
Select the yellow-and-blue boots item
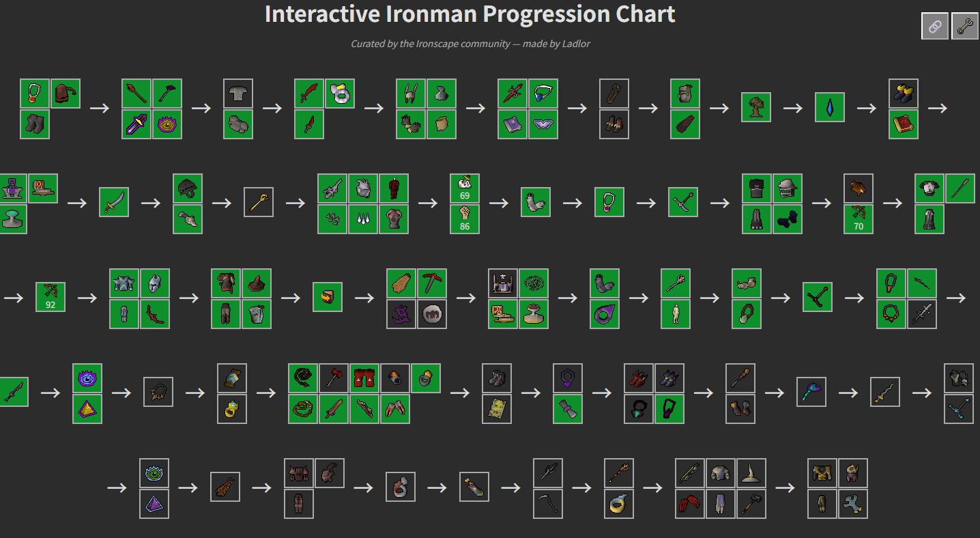click(904, 94)
